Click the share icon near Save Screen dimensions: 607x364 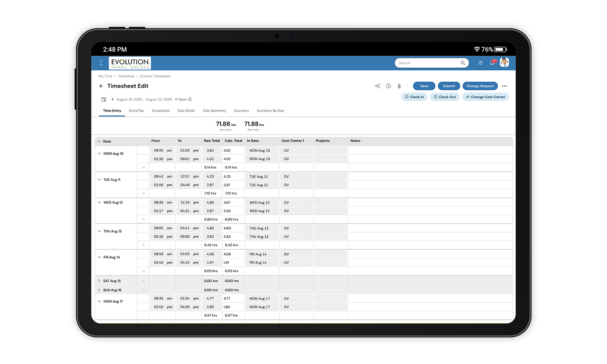tap(378, 86)
